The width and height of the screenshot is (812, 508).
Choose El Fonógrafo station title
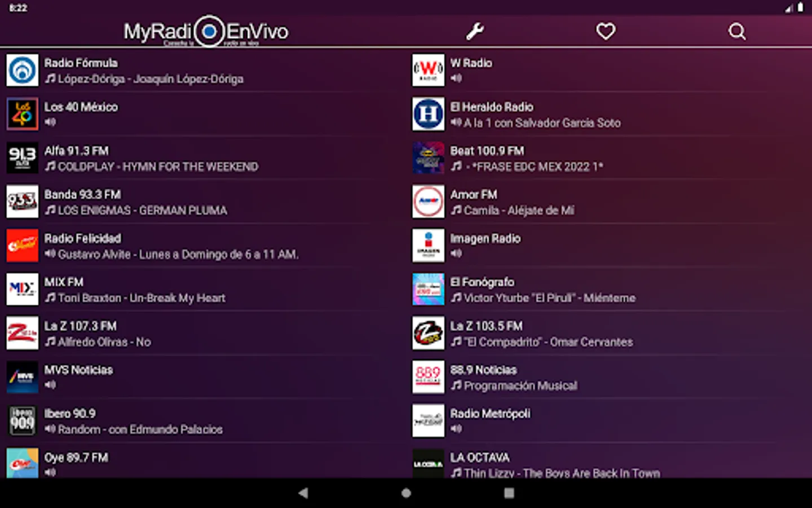pos(482,282)
